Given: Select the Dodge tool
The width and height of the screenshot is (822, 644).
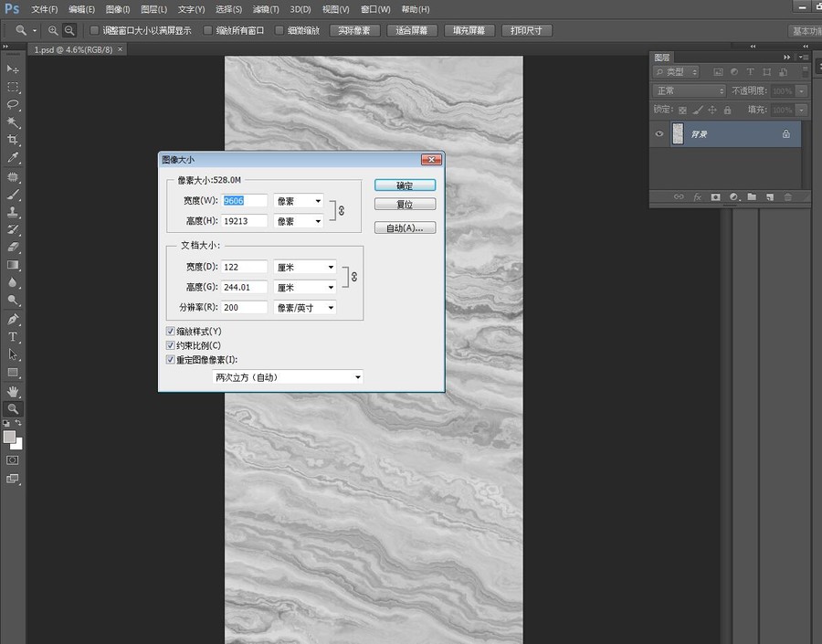Looking at the screenshot, I should point(13,300).
